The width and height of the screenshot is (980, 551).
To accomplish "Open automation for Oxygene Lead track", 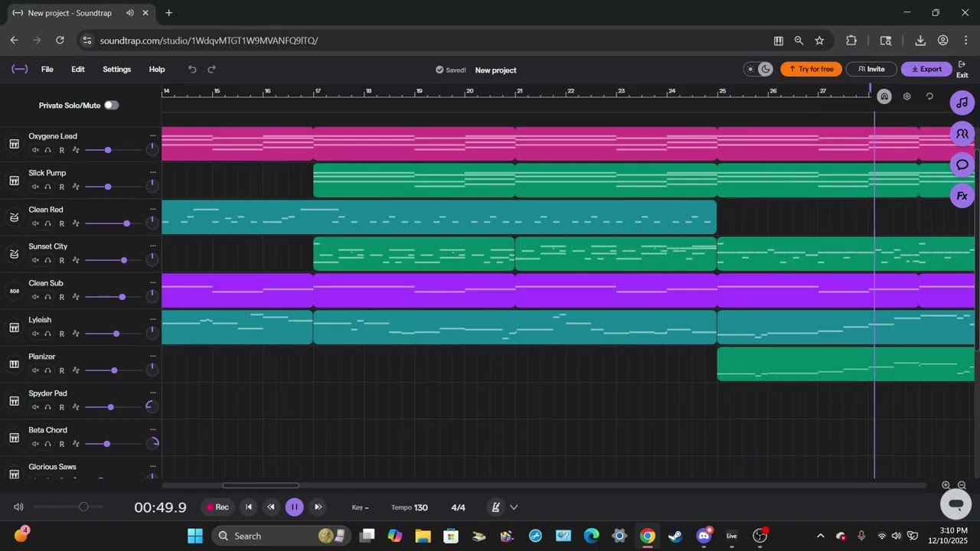I will coord(76,150).
